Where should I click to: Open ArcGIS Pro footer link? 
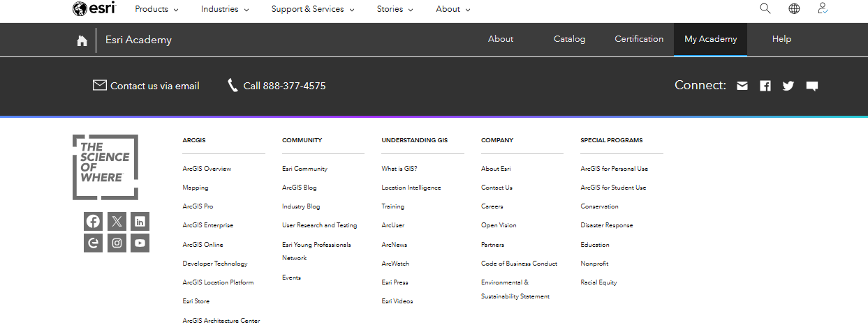pyautogui.click(x=198, y=206)
